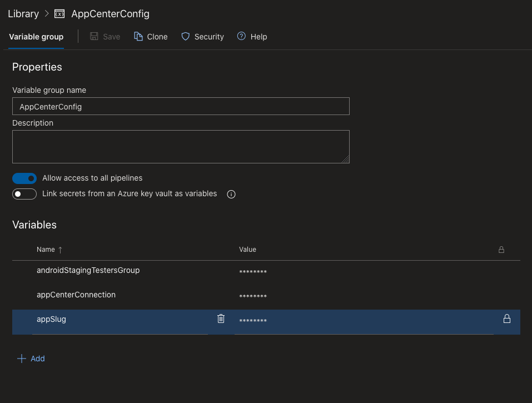
Task: Enable Link secrets from Azure key vault
Action: coord(24,194)
